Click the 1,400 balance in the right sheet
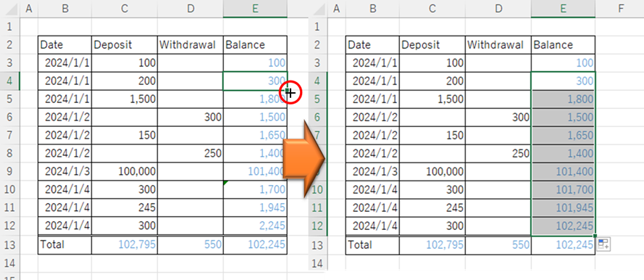This screenshot has height=280, width=644. click(563, 153)
